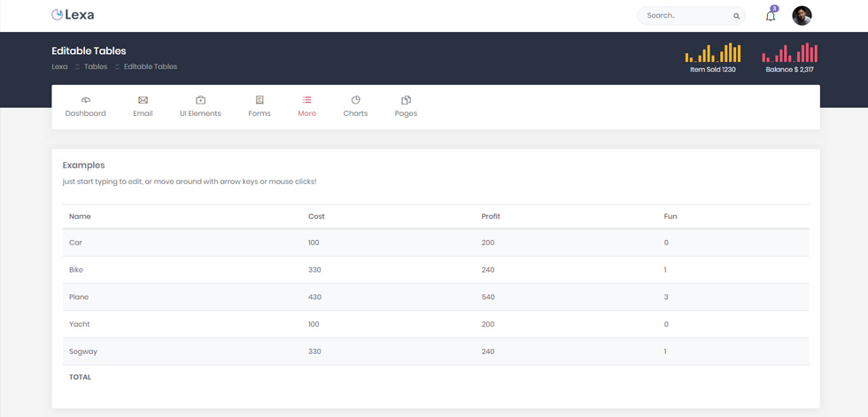Click the Fun column header

pyautogui.click(x=670, y=216)
